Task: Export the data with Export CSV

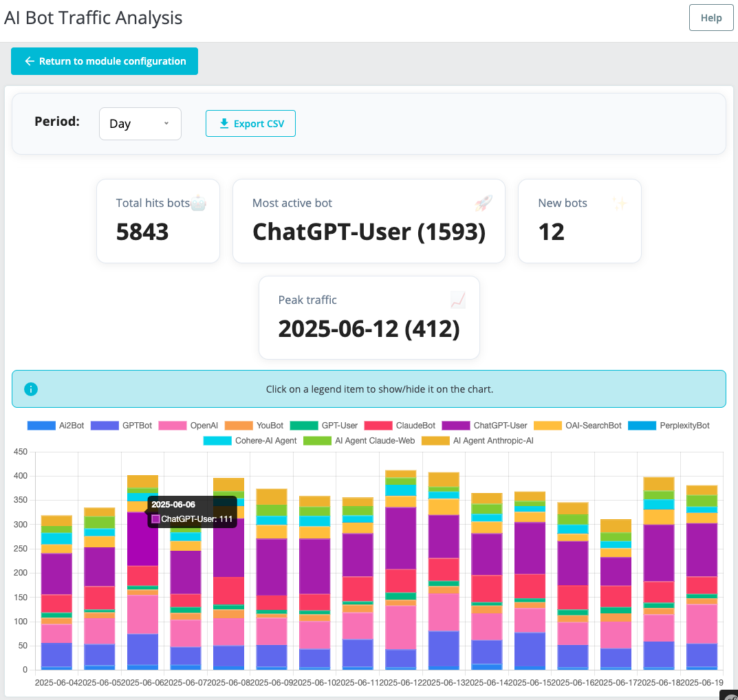Action: coord(250,124)
